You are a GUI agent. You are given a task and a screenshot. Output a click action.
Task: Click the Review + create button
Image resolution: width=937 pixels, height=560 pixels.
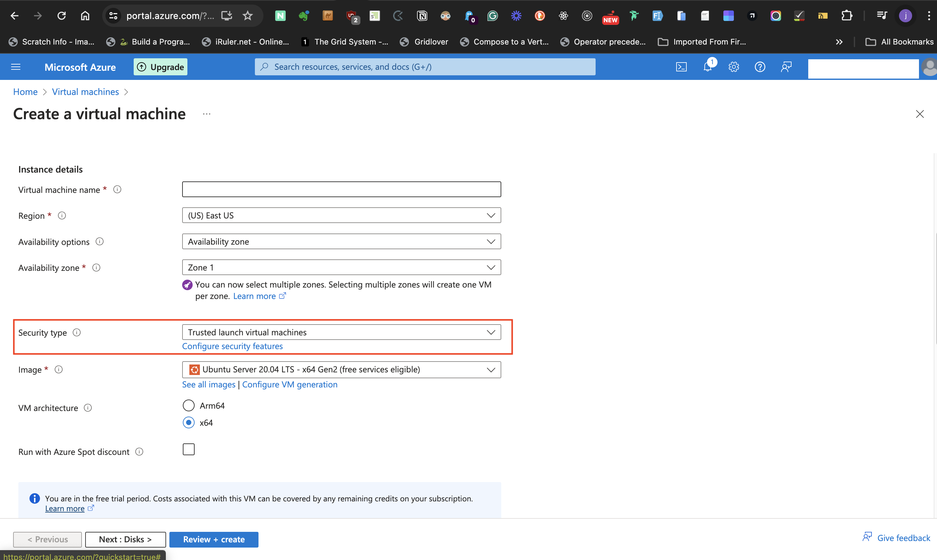[214, 539]
